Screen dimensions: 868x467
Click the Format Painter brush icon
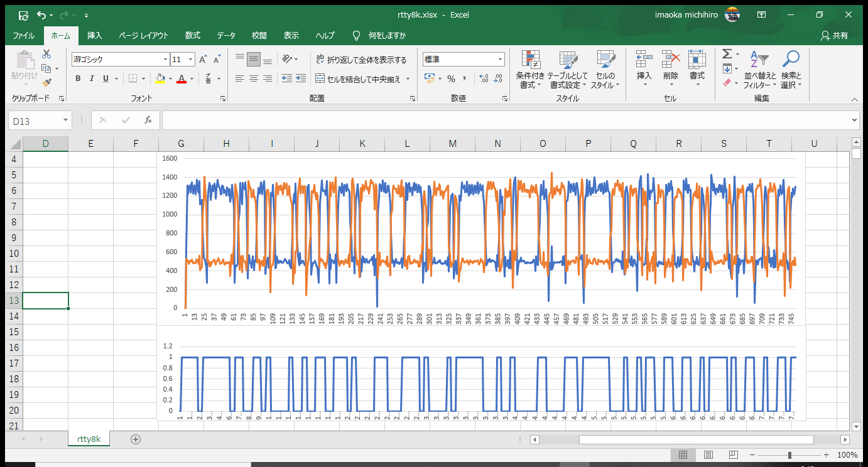click(46, 82)
